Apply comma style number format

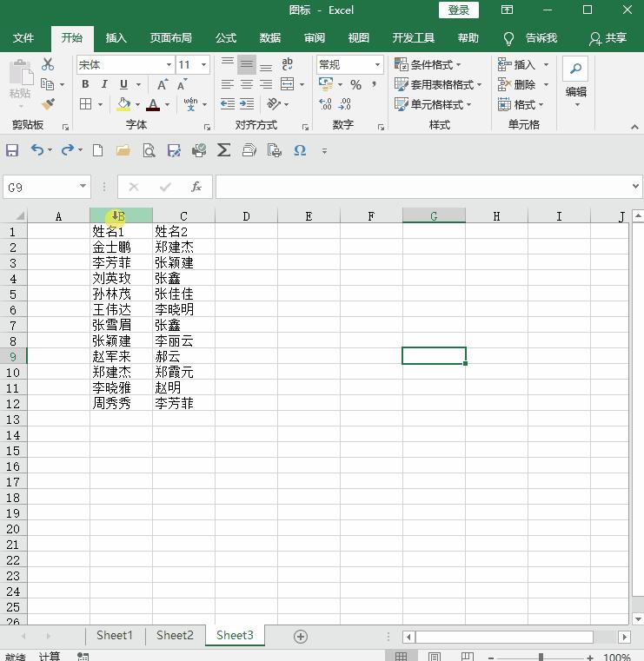(x=374, y=84)
